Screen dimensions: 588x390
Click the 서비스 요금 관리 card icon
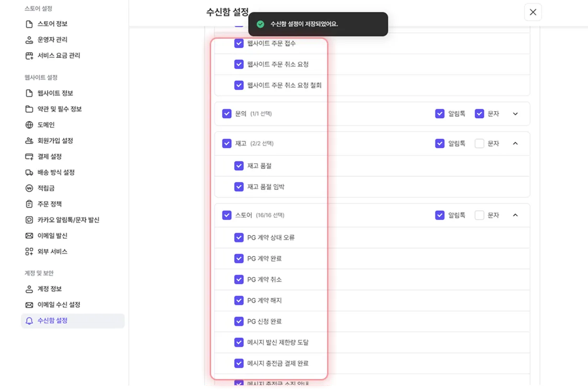coord(29,56)
